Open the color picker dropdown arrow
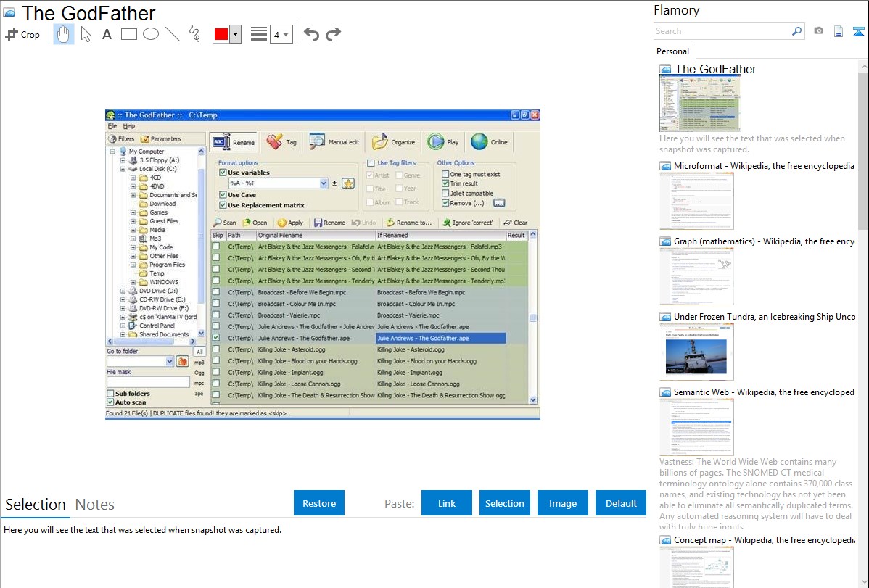 pyautogui.click(x=236, y=34)
